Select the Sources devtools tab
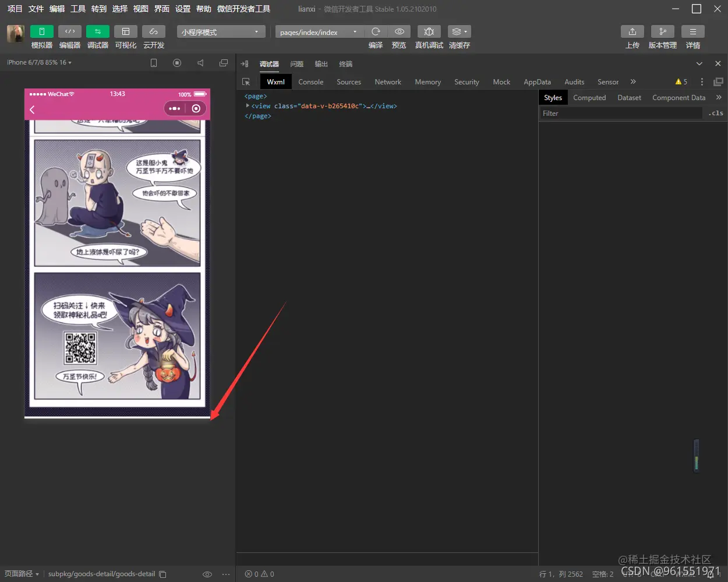This screenshot has height=582, width=728. (x=349, y=82)
